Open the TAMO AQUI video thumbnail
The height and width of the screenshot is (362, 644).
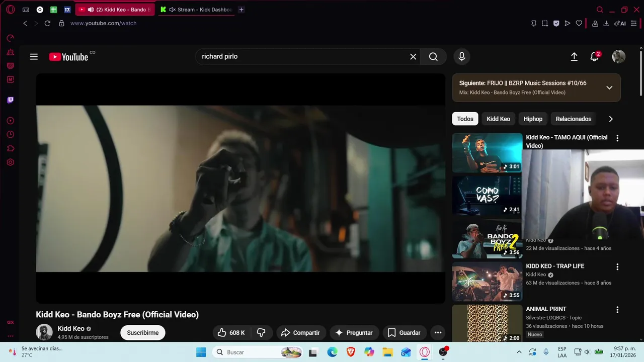(x=487, y=153)
